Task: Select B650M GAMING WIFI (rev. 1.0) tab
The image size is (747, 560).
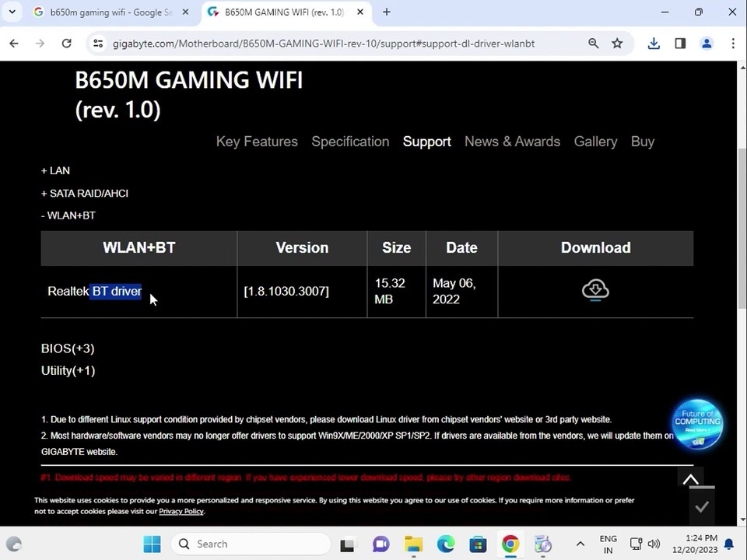Action: (284, 12)
